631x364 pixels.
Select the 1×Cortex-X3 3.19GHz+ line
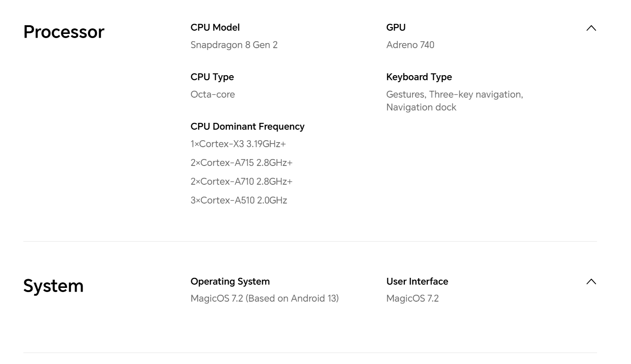coord(238,144)
